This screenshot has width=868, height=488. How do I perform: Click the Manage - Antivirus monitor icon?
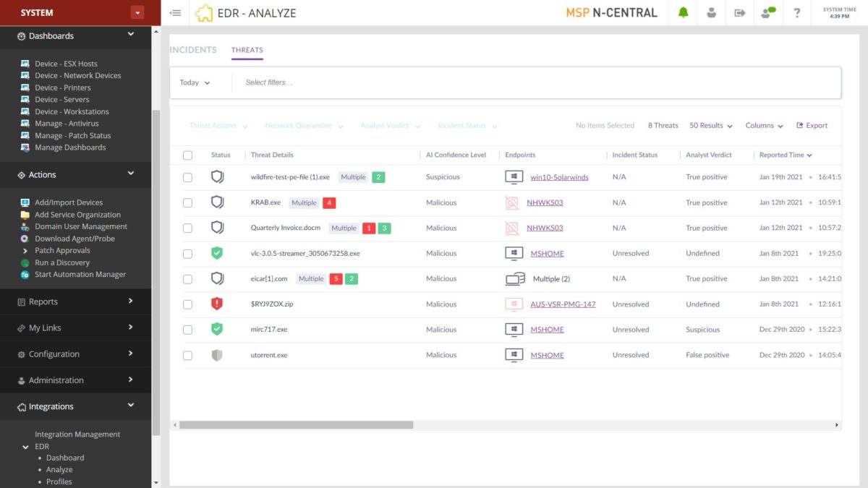tap(25, 124)
